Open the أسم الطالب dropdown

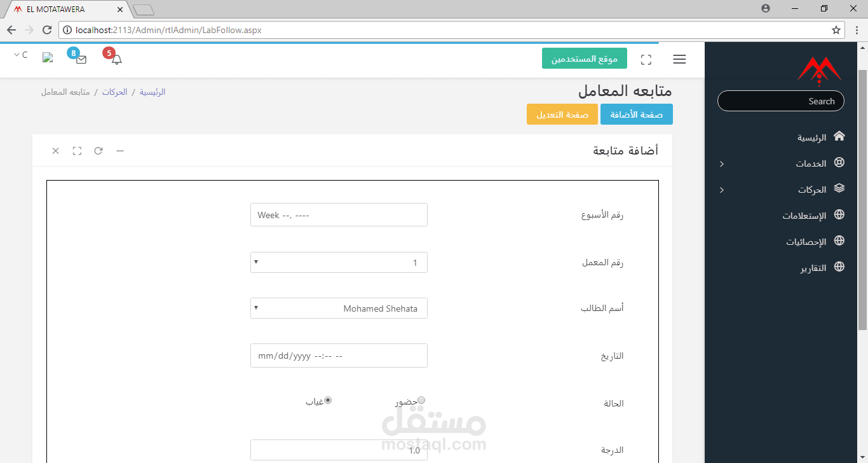click(x=339, y=308)
